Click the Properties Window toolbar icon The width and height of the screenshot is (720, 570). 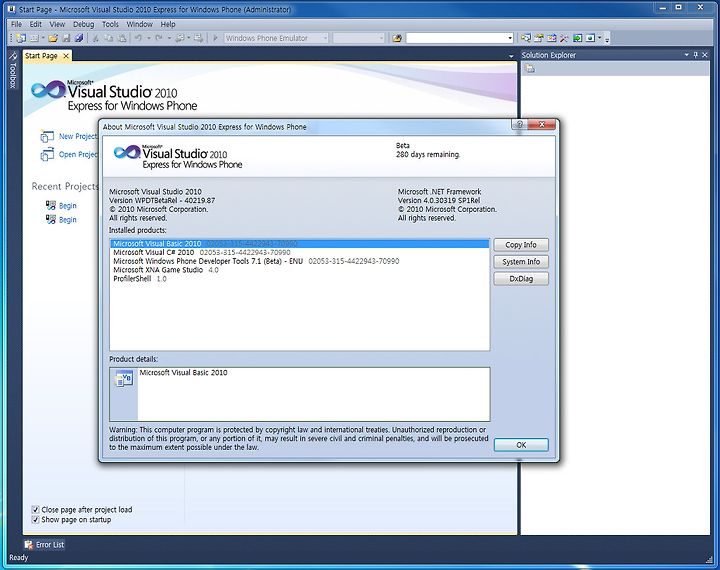539,38
